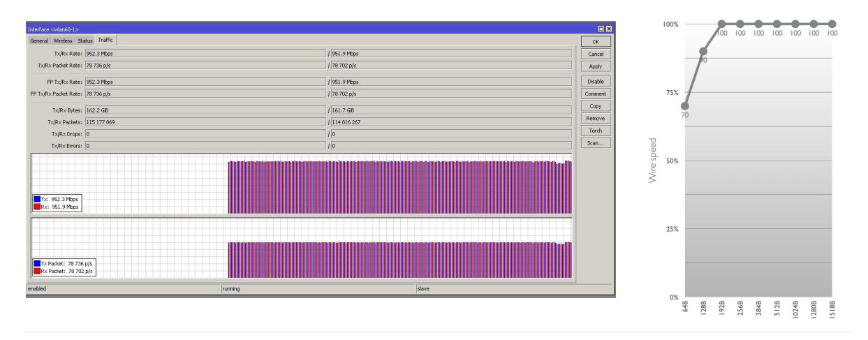868x340 pixels.
Task: Remove the wlan60-1 interface
Action: (595, 119)
